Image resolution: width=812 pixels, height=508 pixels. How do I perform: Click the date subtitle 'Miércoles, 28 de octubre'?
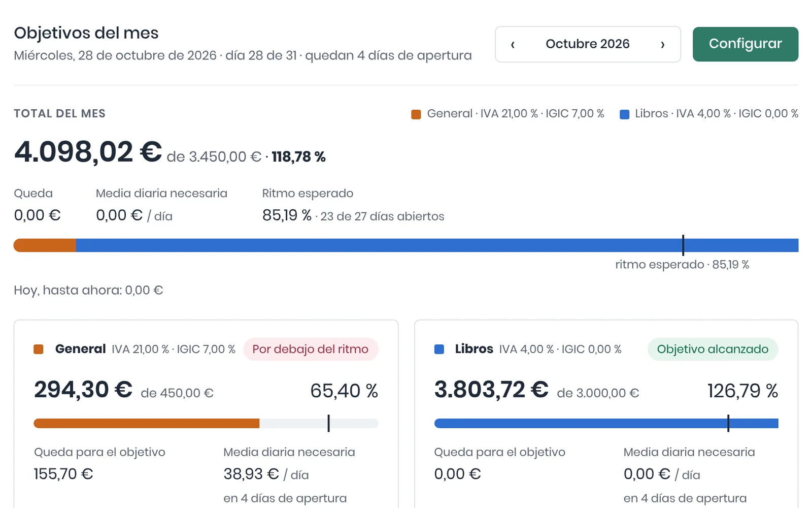pos(115,55)
